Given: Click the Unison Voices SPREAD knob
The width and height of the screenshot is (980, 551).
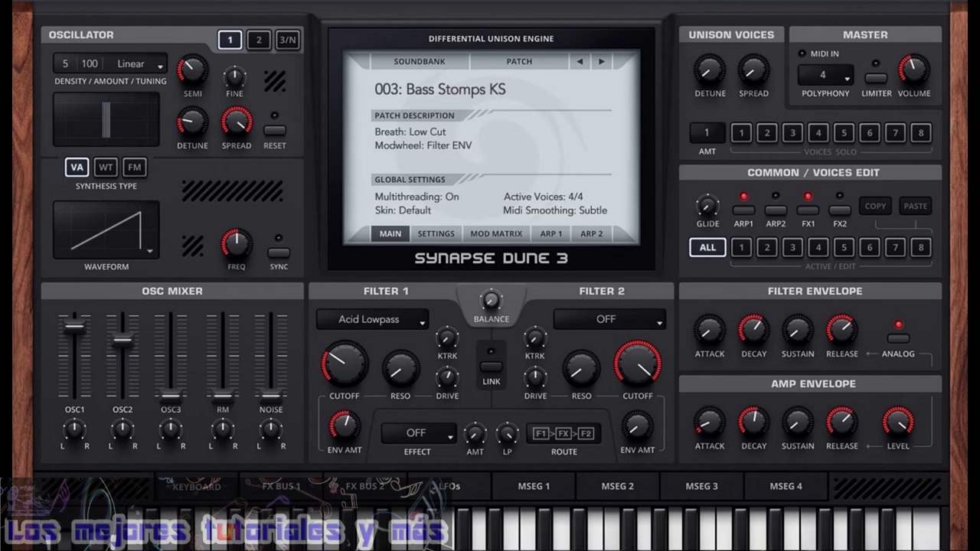Looking at the screenshot, I should pyautogui.click(x=753, y=70).
